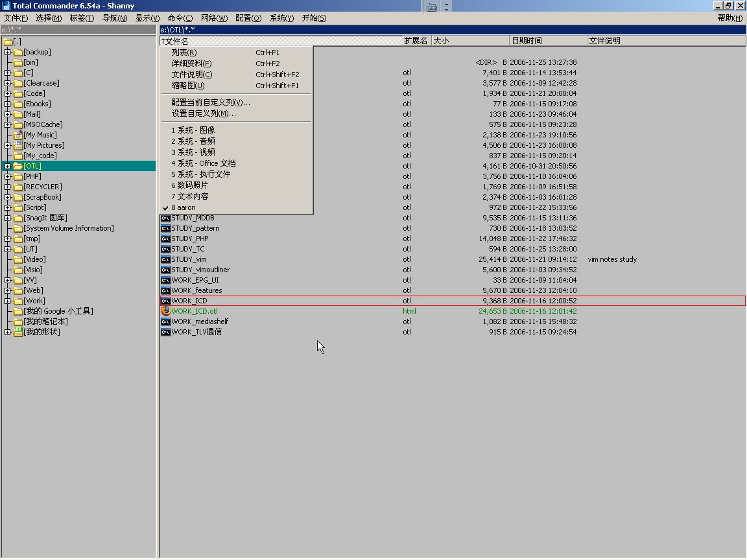Screen dimensions: 747x560
Task: Click the file icon of WORK_TLV通信
Action: pos(165,332)
